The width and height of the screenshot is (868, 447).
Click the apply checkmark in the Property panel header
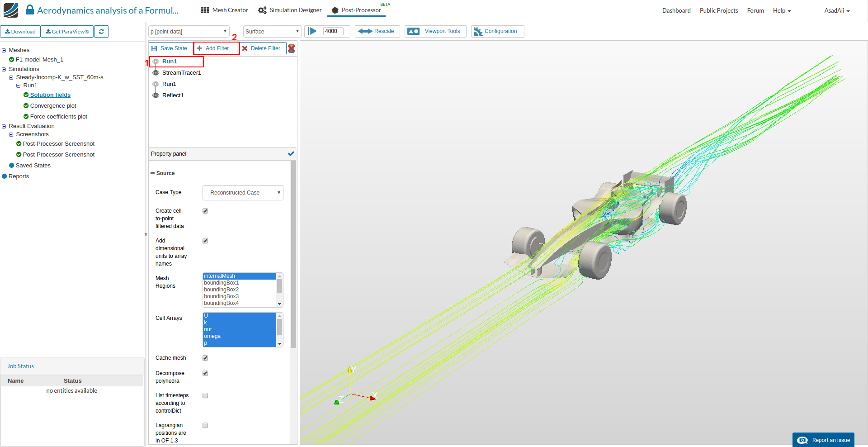point(291,154)
